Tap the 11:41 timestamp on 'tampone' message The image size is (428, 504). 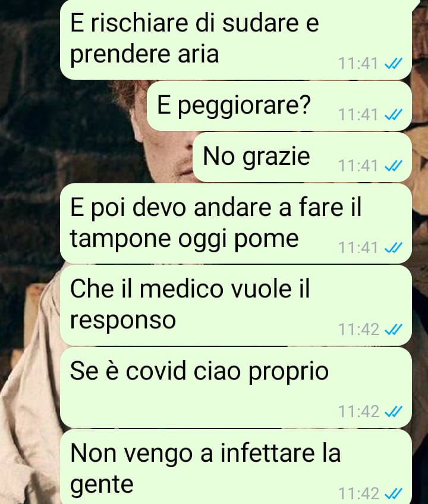pyautogui.click(x=358, y=248)
